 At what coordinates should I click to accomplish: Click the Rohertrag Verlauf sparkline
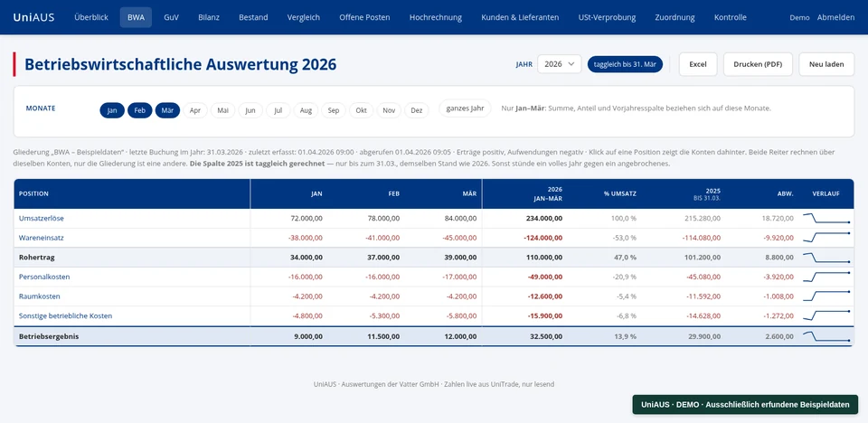(826, 258)
